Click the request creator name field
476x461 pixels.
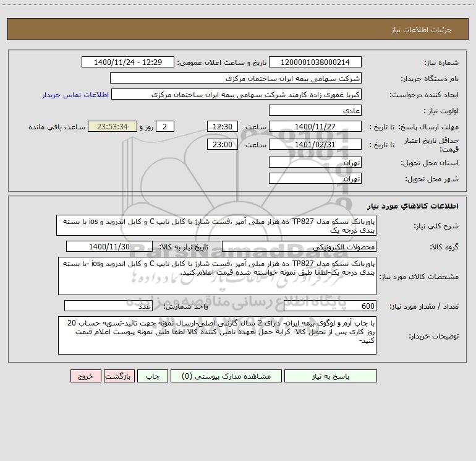[x=237, y=94]
